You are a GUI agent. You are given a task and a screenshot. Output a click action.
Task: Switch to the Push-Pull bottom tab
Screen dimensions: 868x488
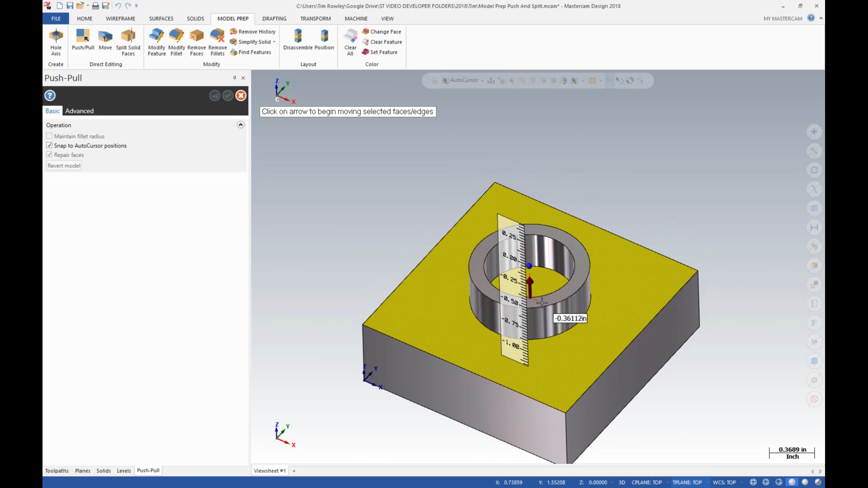click(x=148, y=470)
